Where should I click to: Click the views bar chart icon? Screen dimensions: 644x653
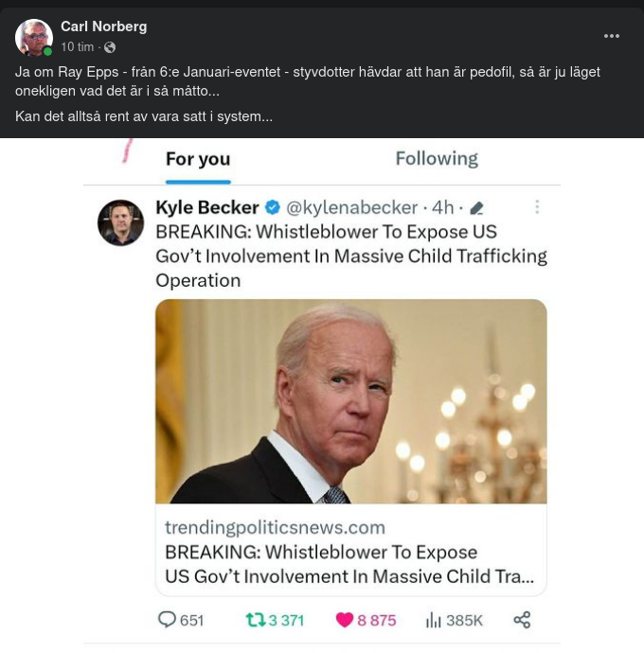[434, 620]
